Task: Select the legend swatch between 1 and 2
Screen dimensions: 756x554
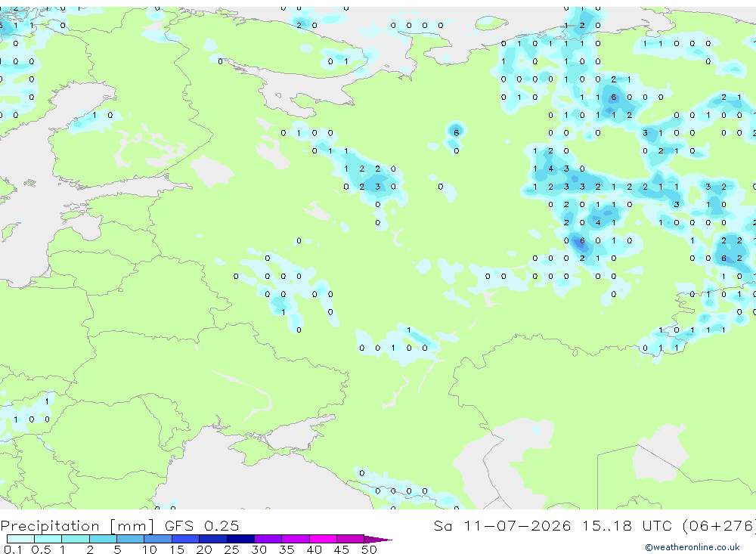Action: pos(76,539)
